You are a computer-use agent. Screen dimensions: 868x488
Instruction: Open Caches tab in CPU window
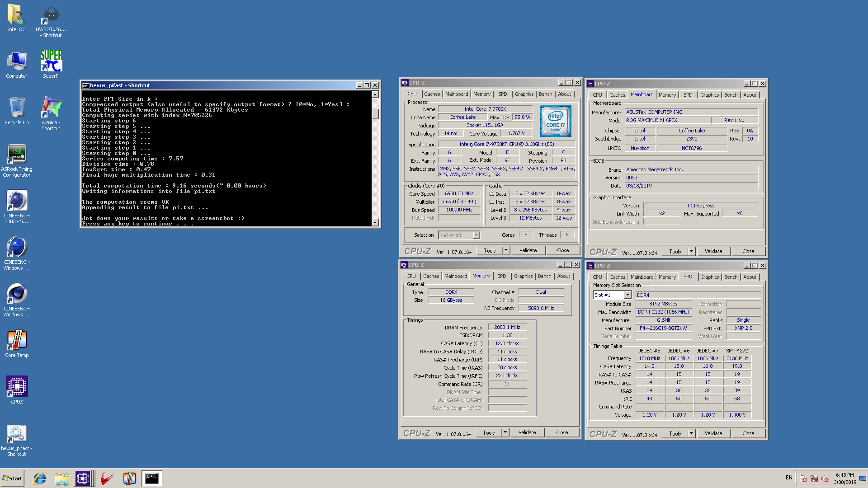(x=432, y=94)
